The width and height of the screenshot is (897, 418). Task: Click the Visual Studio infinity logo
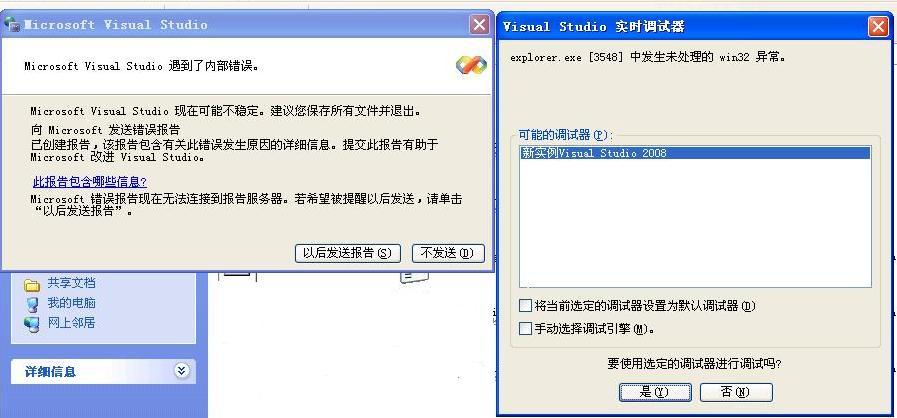click(x=471, y=65)
